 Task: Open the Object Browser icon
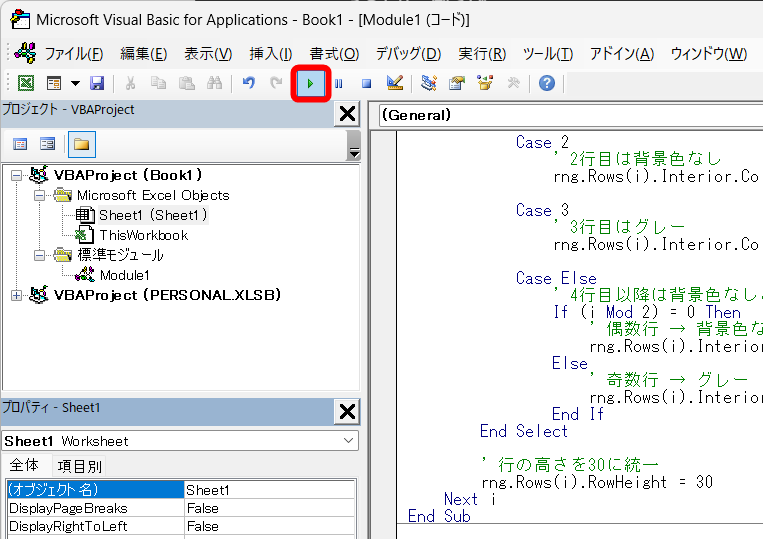pyautogui.click(x=485, y=83)
